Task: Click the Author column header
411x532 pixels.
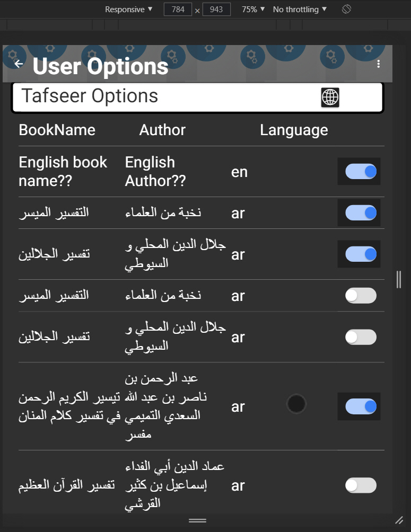Action: (x=162, y=130)
